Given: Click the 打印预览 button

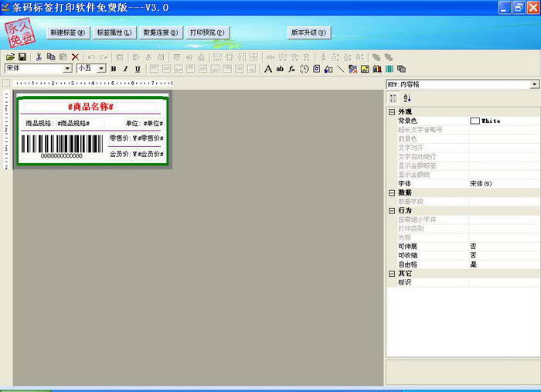Looking at the screenshot, I should 207,32.
